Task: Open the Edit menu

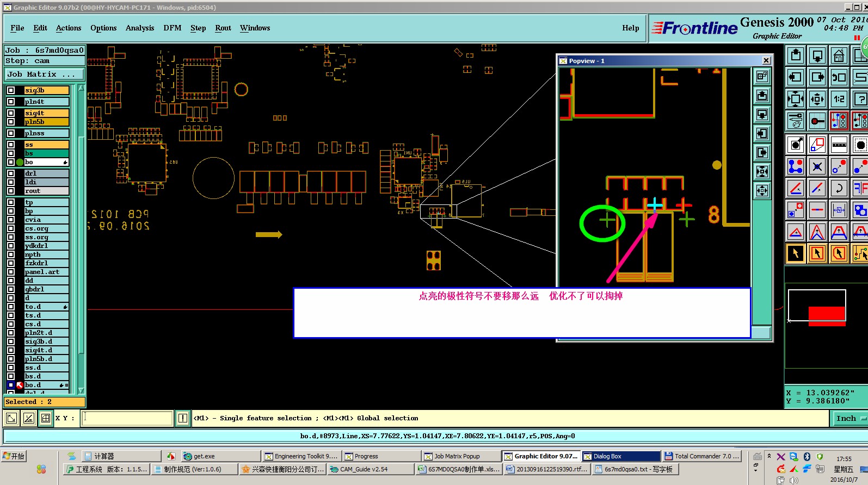Action: pyautogui.click(x=40, y=28)
